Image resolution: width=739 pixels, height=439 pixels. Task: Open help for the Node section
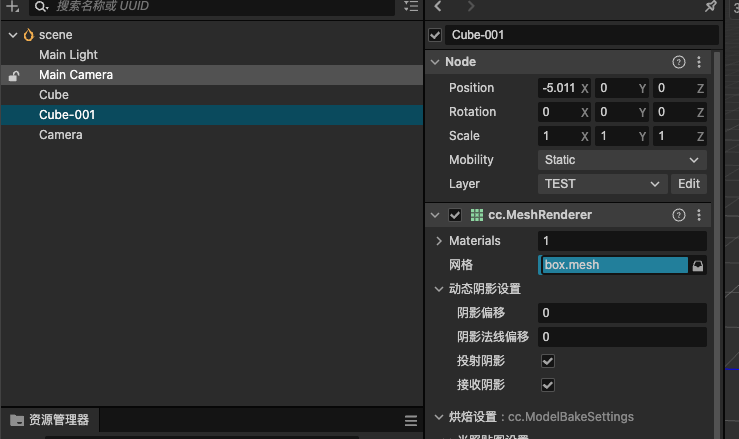(x=679, y=62)
